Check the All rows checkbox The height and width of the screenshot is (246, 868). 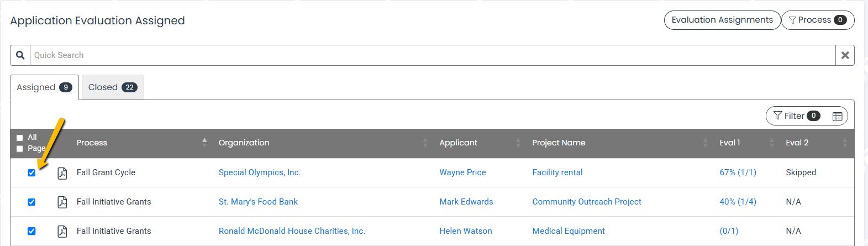tap(20, 138)
